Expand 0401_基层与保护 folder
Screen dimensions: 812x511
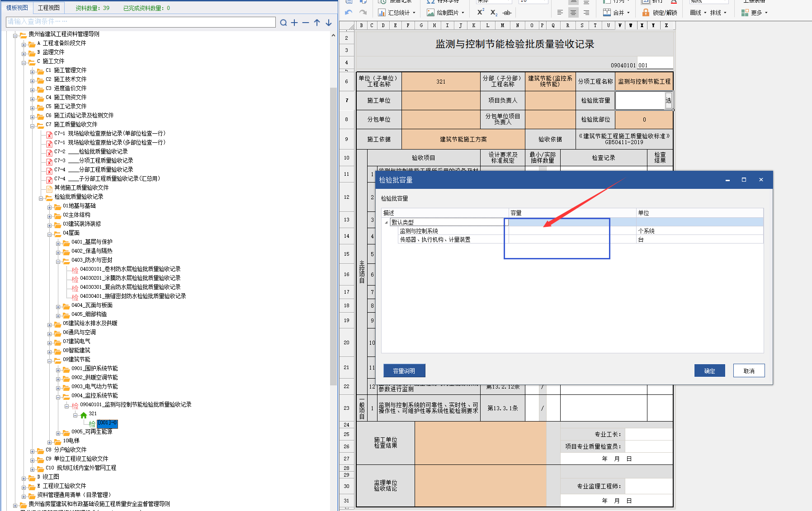tap(58, 243)
